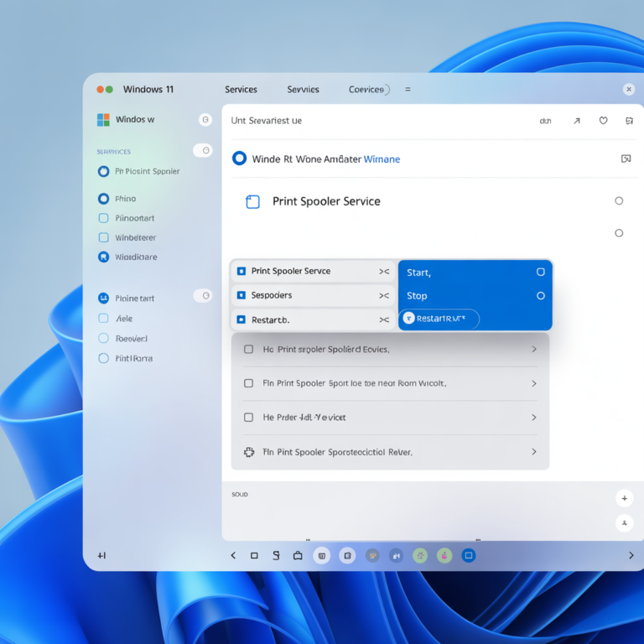Open the Wiordiktare sidebar item
Screen dimensions: 644x644
click(127, 257)
